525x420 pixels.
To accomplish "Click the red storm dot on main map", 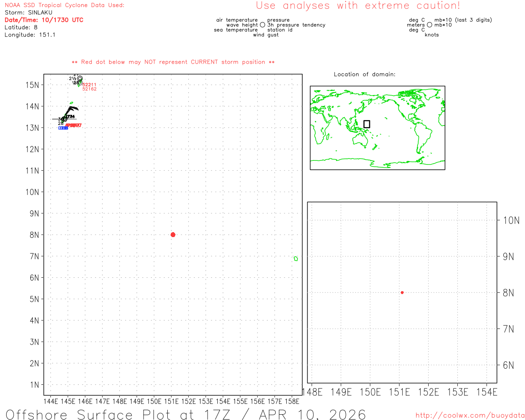I will click(173, 235).
